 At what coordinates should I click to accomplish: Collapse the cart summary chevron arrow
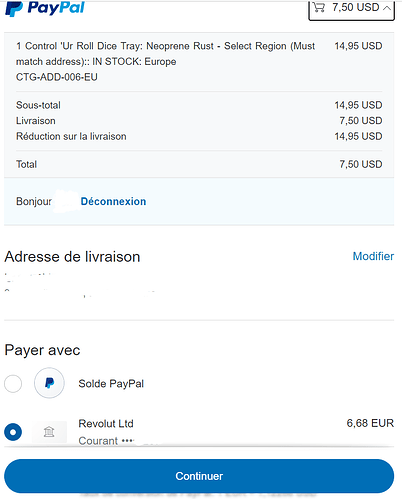(x=387, y=8)
